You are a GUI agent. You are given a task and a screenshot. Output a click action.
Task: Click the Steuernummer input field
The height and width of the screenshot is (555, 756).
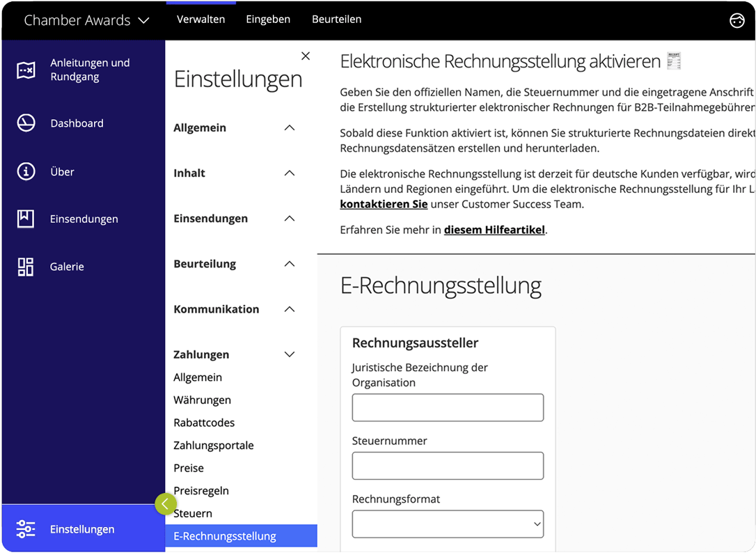[448, 466]
